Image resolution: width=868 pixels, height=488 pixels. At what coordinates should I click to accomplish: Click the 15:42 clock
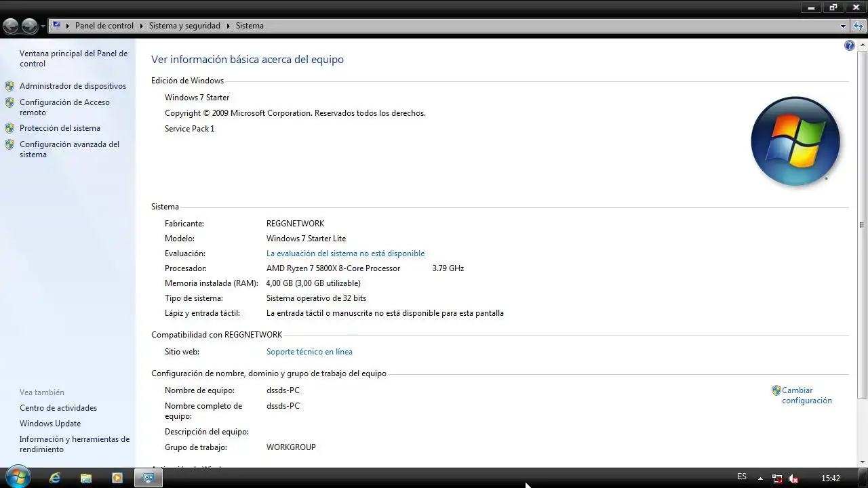point(831,479)
